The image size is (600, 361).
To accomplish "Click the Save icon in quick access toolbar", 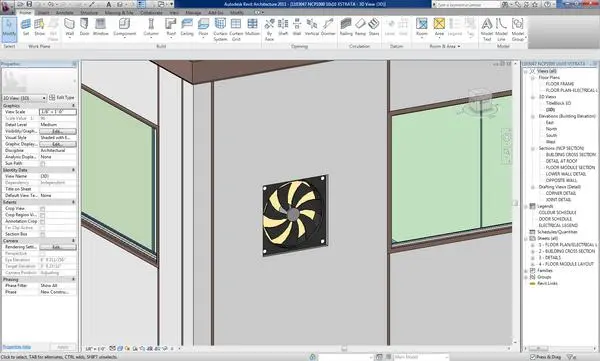I will click(x=29, y=4).
